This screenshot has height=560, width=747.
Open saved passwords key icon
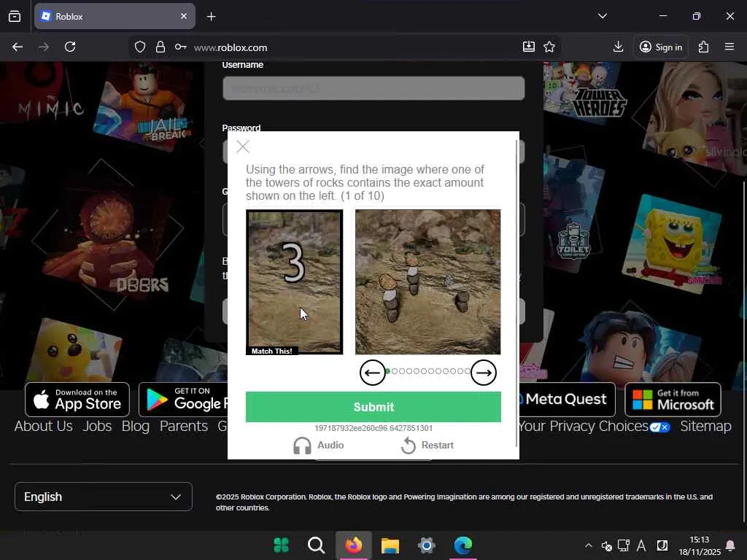[x=181, y=47]
